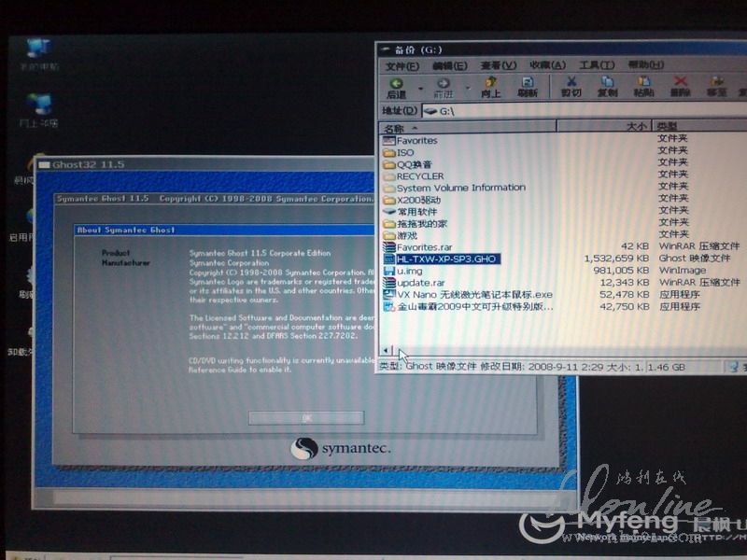Click the 备份 (G:) window title bar
This screenshot has height=560, width=747.
(563, 50)
